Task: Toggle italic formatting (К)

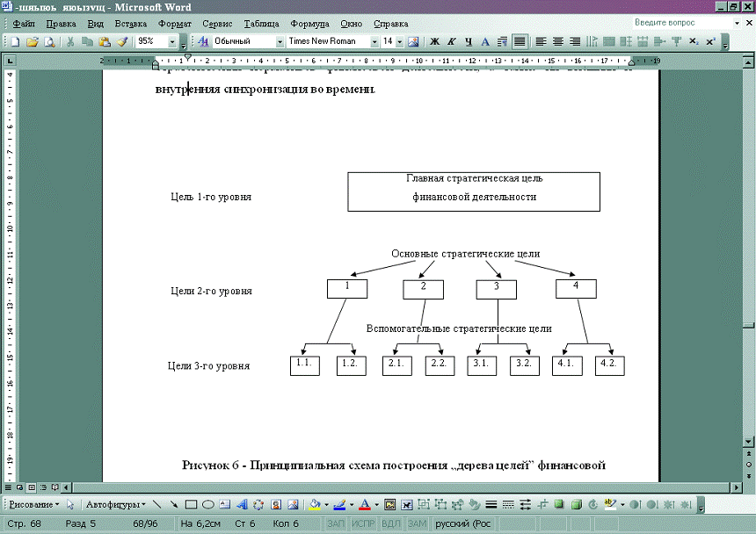Action: coord(451,41)
